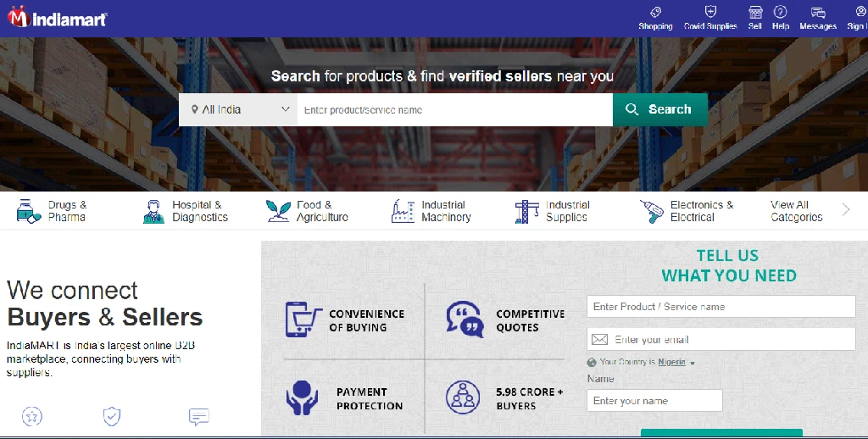The image size is (868, 439).
Task: Click the Nigeria country link
Action: 671,362
